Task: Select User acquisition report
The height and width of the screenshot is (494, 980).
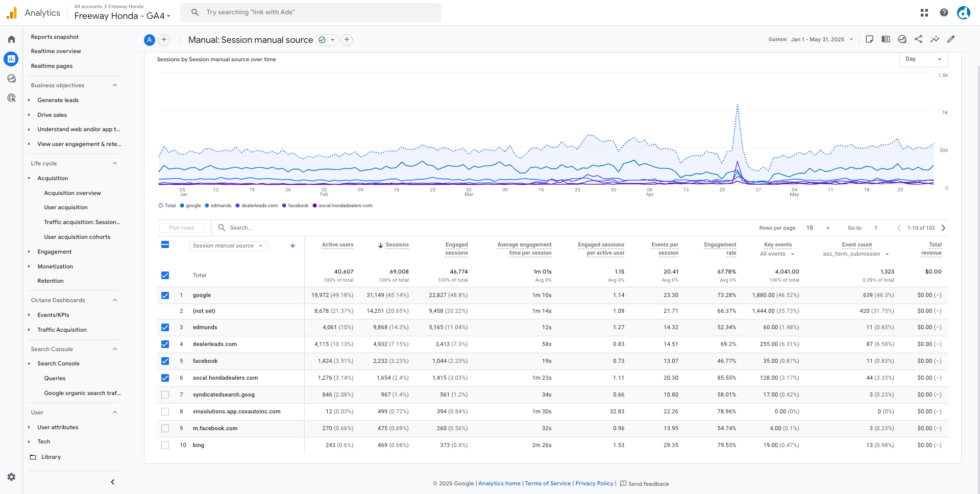Action: pyautogui.click(x=66, y=207)
